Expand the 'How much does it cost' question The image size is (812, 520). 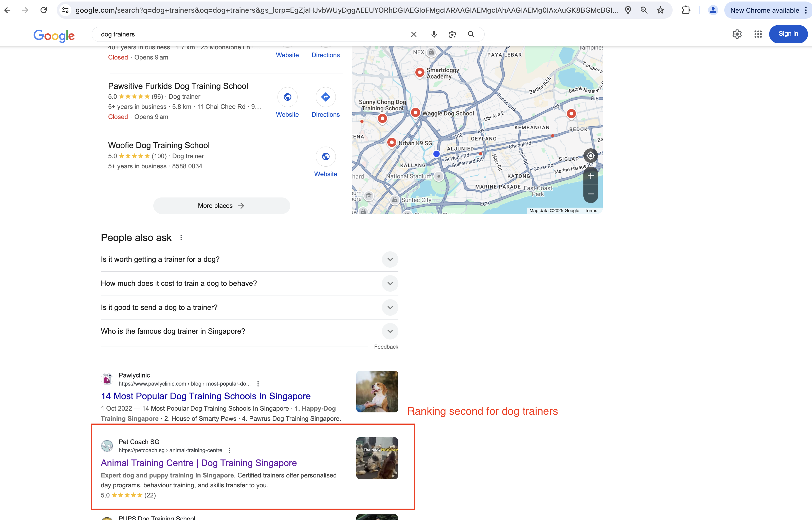[x=391, y=283]
